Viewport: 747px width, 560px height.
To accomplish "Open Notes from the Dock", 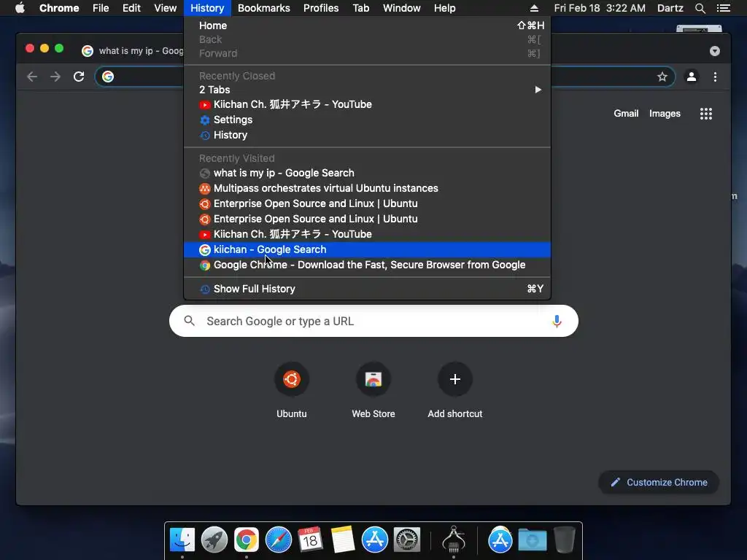I will click(x=343, y=540).
